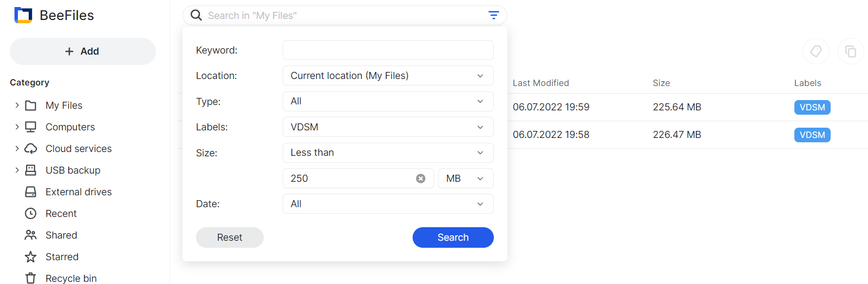This screenshot has height=284, width=868.
Task: Click the label tag icon button
Action: [815, 51]
